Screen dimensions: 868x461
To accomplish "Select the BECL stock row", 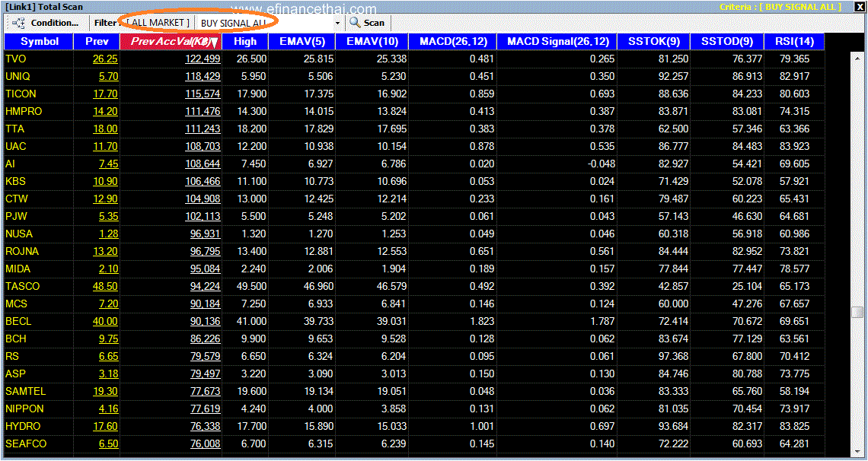I will [x=414, y=321].
